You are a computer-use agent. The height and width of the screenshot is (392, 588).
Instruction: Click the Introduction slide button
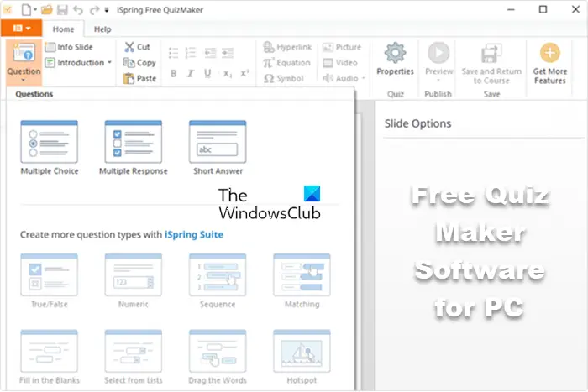74,63
